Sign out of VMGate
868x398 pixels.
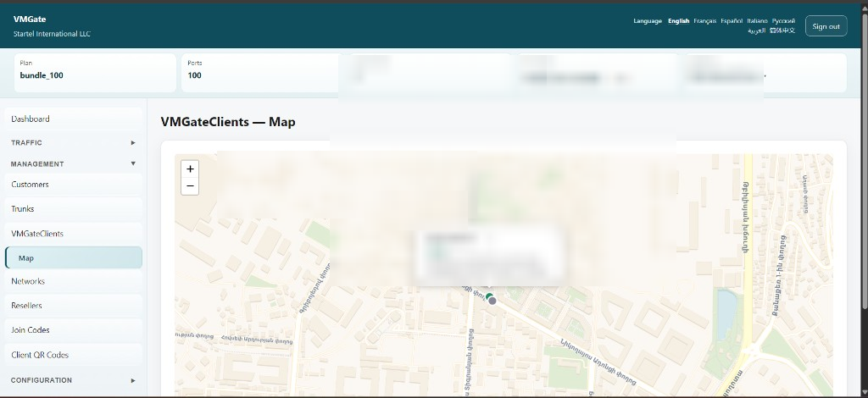826,26
